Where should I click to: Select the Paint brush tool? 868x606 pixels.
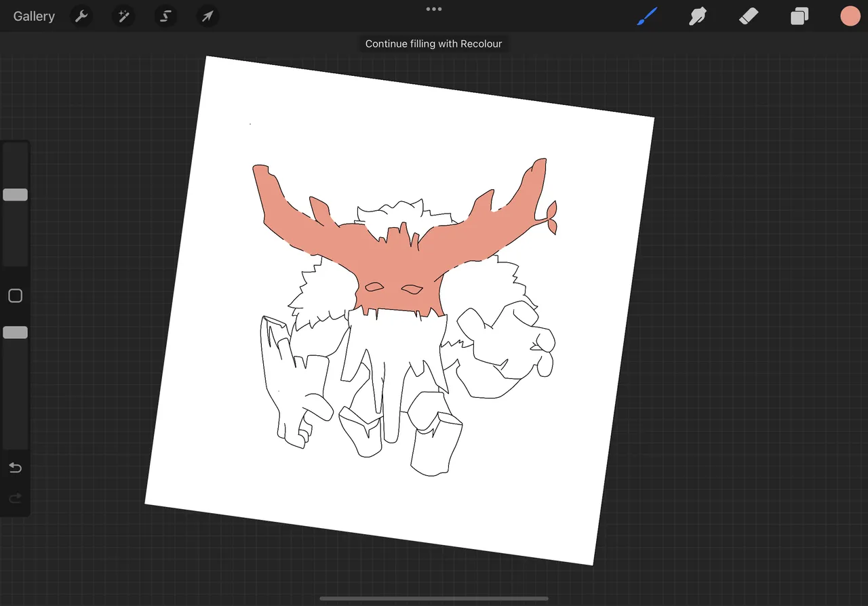[x=648, y=16]
